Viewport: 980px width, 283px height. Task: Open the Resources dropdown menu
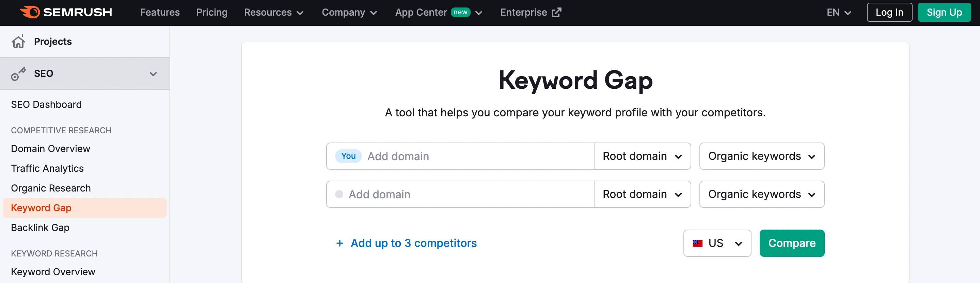273,13
